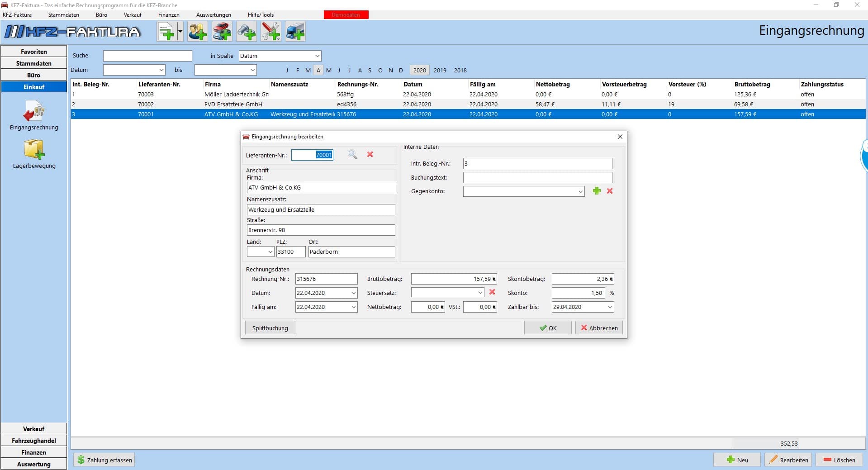Sort by the Bruttobetrag column header
This screenshot has width=868, height=470.
pyautogui.click(x=766, y=84)
